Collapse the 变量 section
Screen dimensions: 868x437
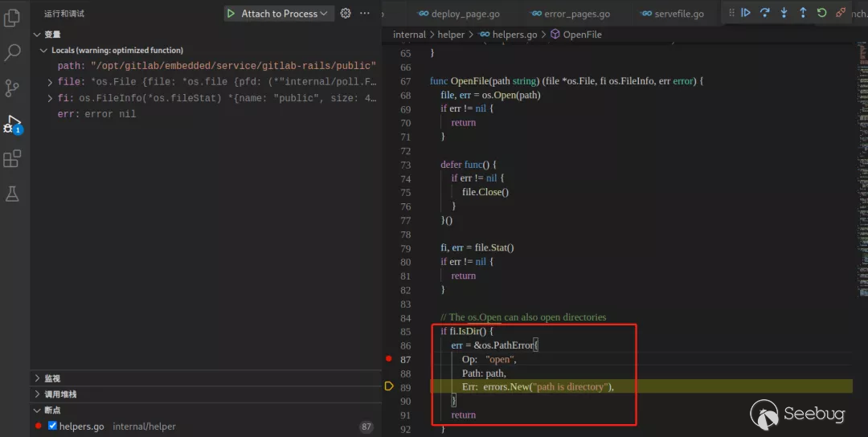[x=37, y=35]
